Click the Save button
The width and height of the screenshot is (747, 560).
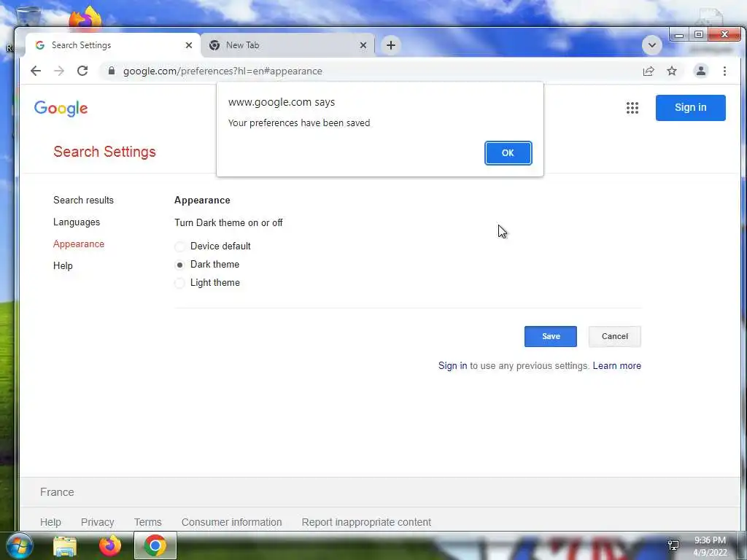coord(551,336)
